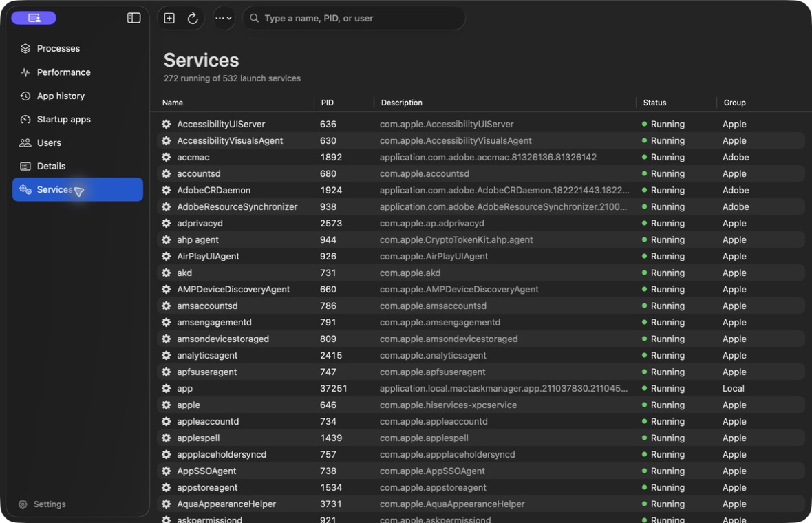Click the search field for name, PID, or user

tap(354, 18)
